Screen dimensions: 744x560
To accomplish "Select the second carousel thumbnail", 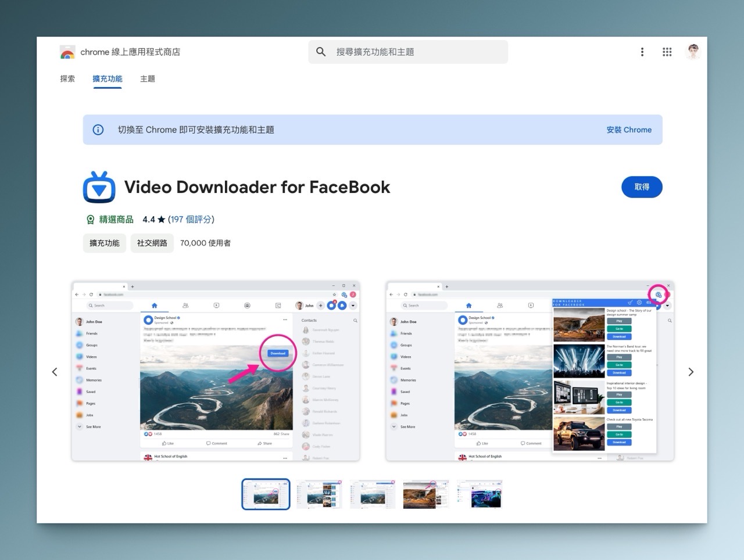I will (319, 494).
